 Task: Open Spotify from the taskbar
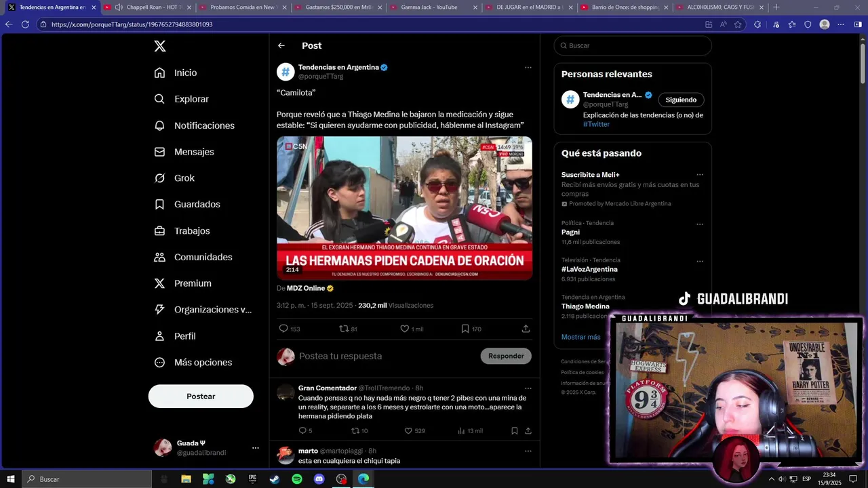[x=297, y=479]
